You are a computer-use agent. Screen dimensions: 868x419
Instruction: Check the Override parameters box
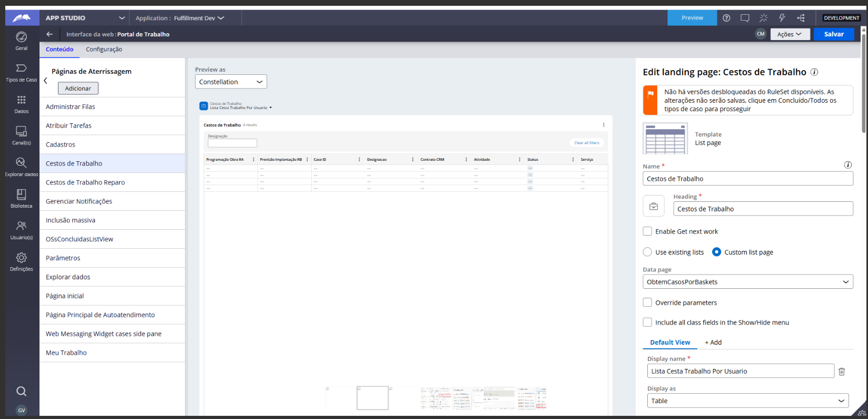pyautogui.click(x=647, y=303)
